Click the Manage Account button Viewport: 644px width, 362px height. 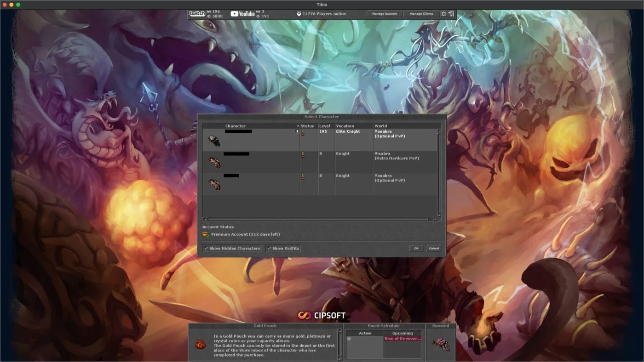385,14
